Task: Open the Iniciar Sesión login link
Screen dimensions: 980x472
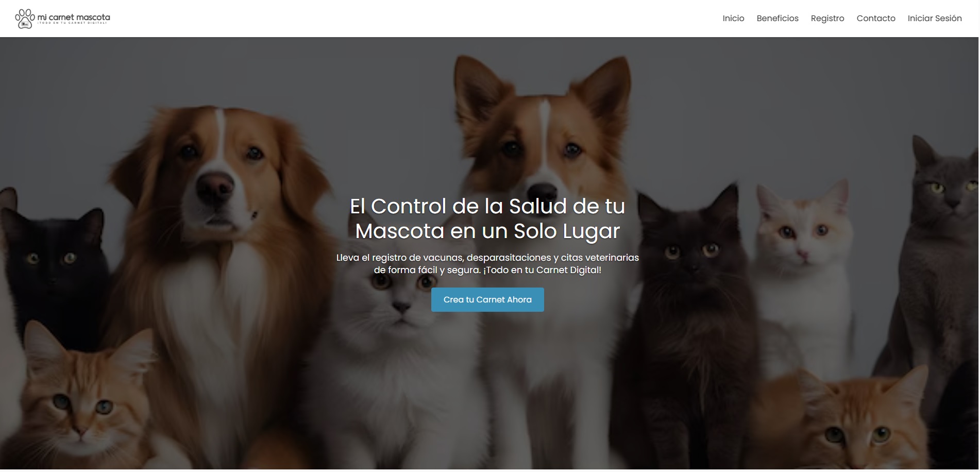Action: coord(935,19)
